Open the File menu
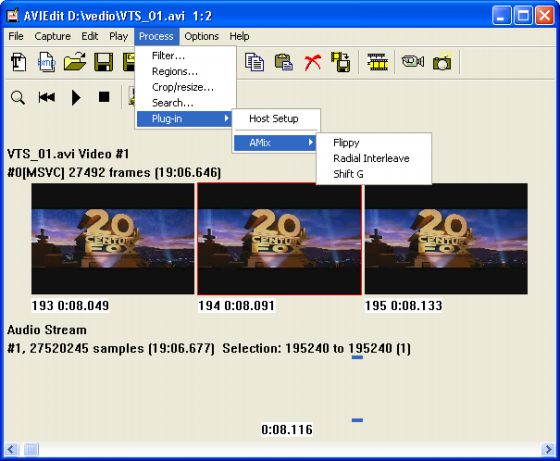The width and height of the screenshot is (560, 461). click(16, 36)
